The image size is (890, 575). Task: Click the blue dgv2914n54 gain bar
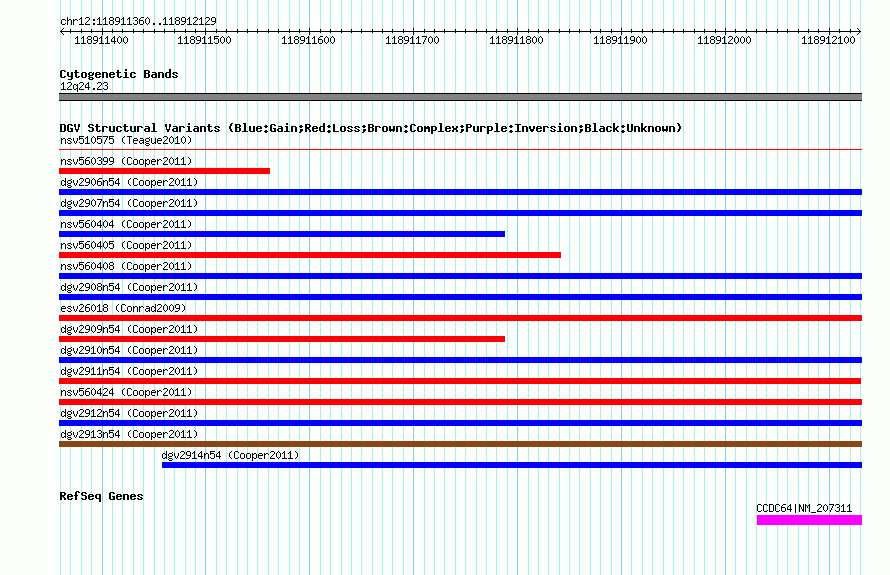click(x=512, y=465)
